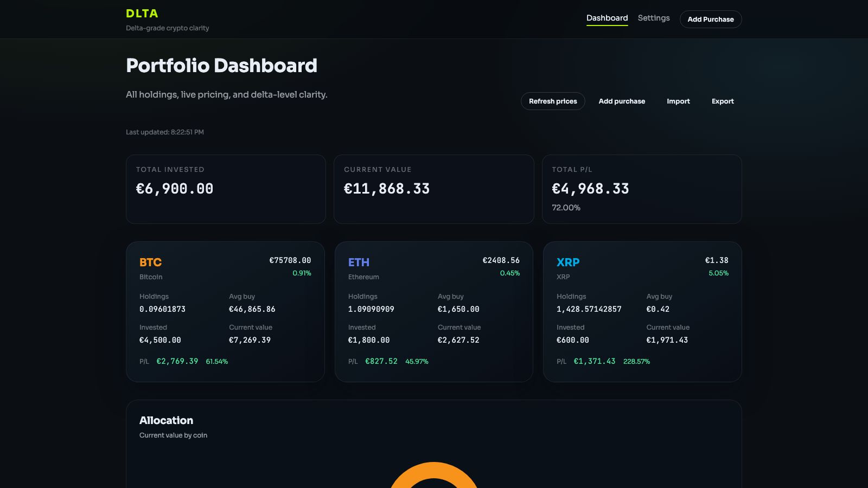868x488 pixels.
Task: Select the Current Value €11,868.33 figure
Action: (x=387, y=189)
